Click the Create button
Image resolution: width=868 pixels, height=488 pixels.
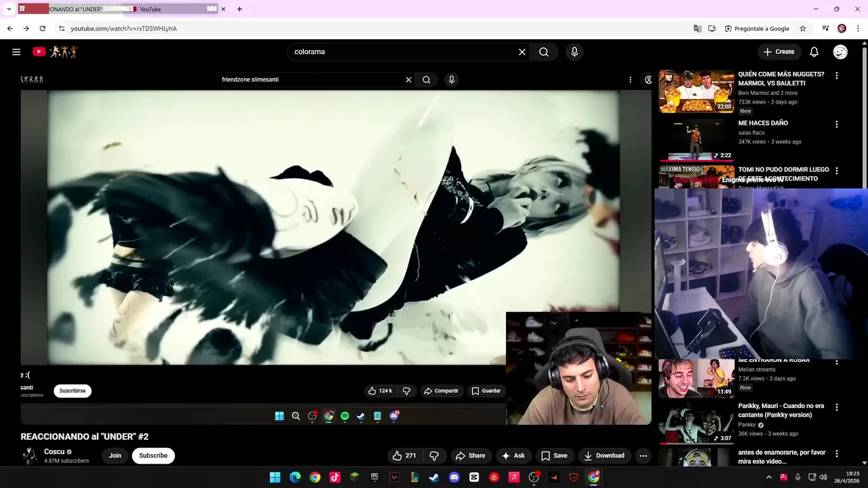[779, 52]
